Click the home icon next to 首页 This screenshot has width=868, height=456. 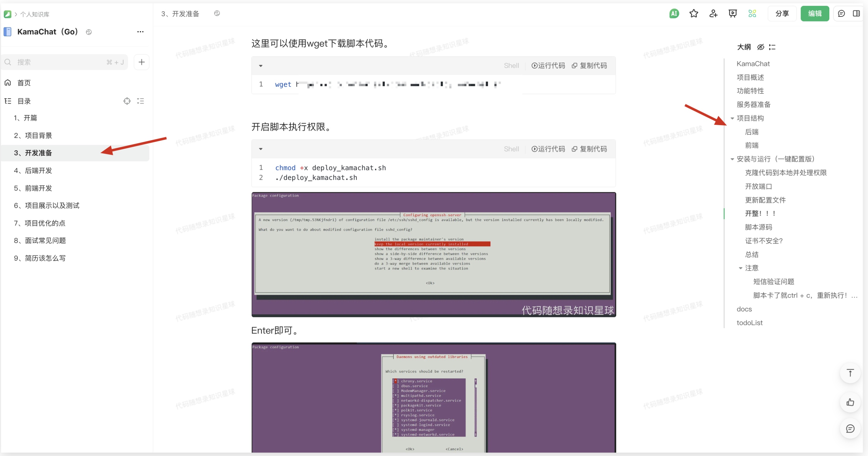pos(8,83)
